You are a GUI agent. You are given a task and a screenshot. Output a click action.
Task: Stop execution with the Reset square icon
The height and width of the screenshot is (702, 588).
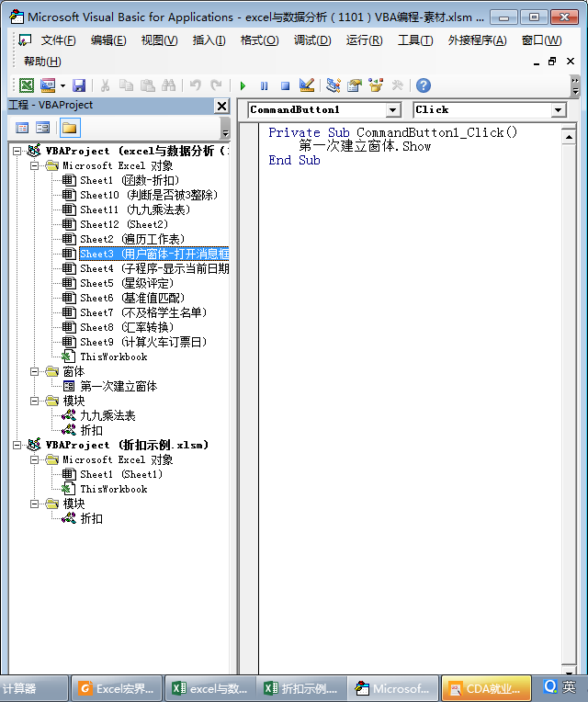285,85
